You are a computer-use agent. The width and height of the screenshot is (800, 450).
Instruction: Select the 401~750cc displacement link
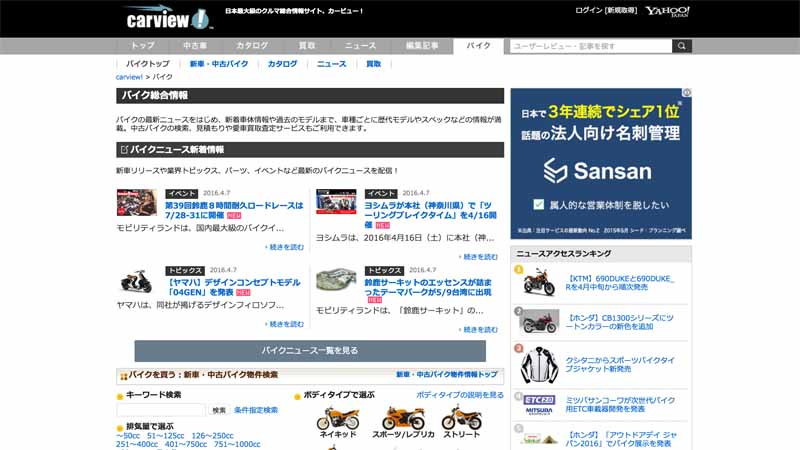186,444
